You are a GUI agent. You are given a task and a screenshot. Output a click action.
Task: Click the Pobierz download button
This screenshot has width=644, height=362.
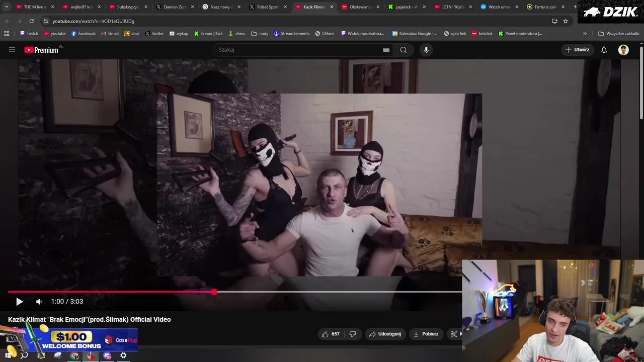pyautogui.click(x=426, y=334)
